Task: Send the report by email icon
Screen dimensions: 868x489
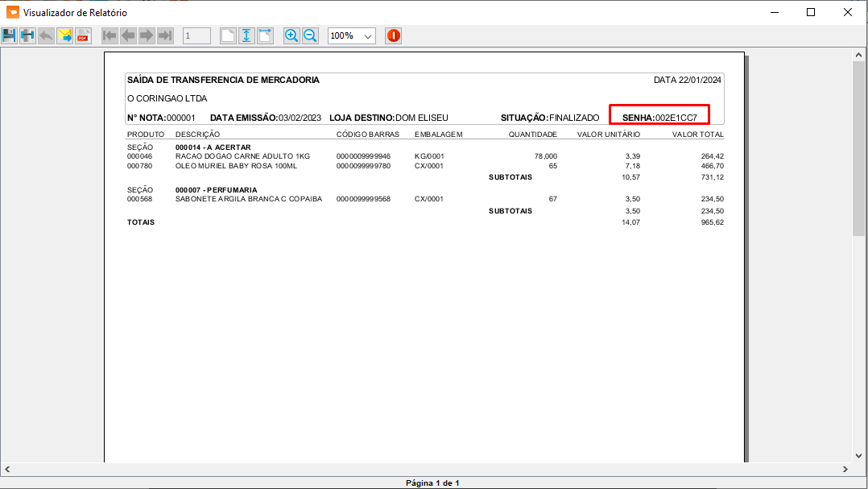Action: (x=64, y=36)
